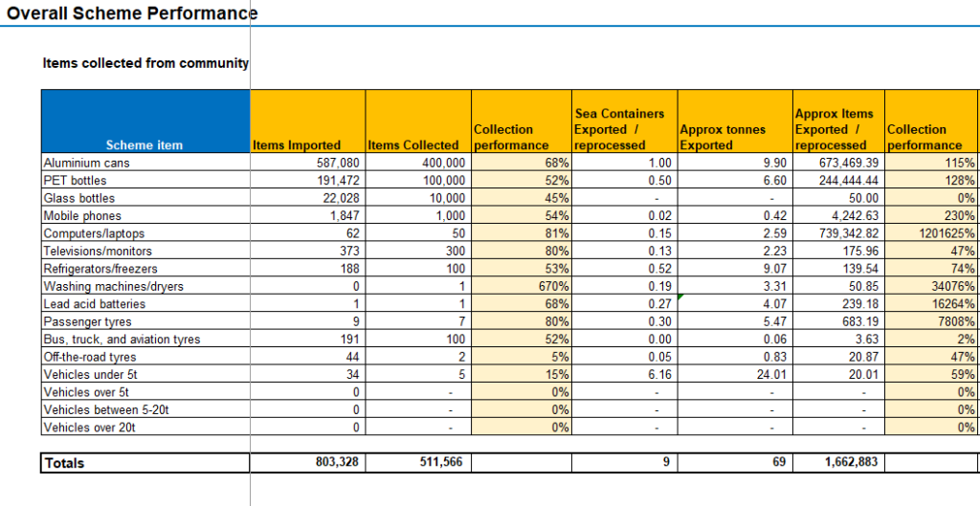The height and width of the screenshot is (506, 980).
Task: Select the 4,242.63 mobile phones exported cell
Action: (x=838, y=215)
